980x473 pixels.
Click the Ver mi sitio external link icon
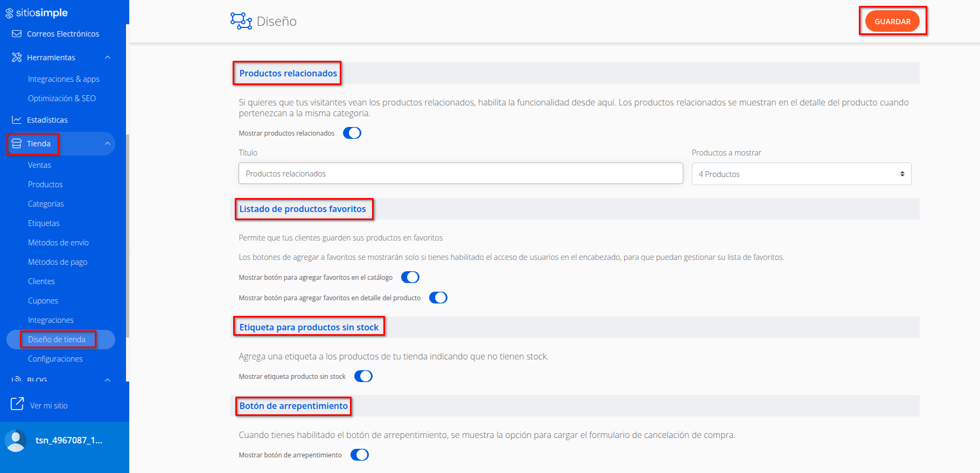tap(17, 404)
